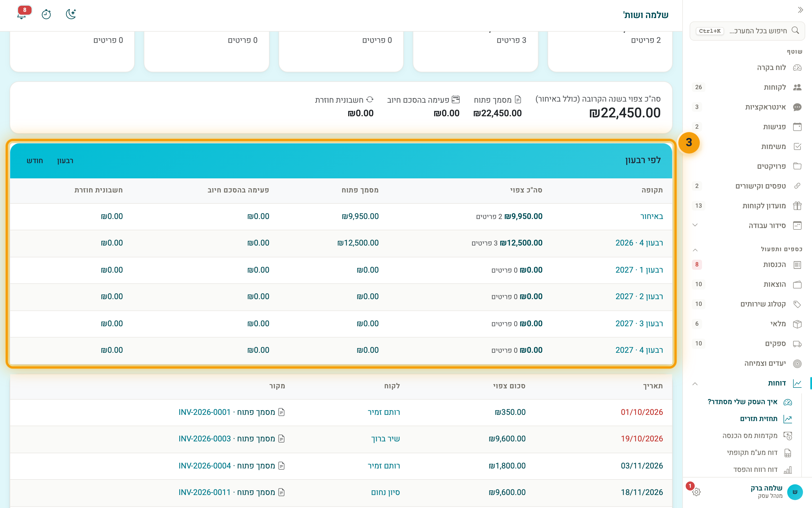812x508 pixels.
Task: Switch view to חודש
Action: click(x=35, y=161)
